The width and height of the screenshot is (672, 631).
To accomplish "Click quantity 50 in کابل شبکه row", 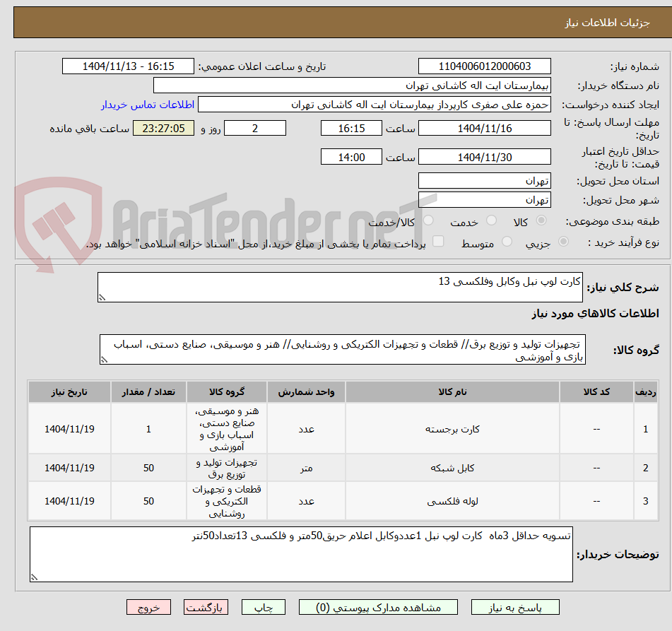I will (148, 468).
